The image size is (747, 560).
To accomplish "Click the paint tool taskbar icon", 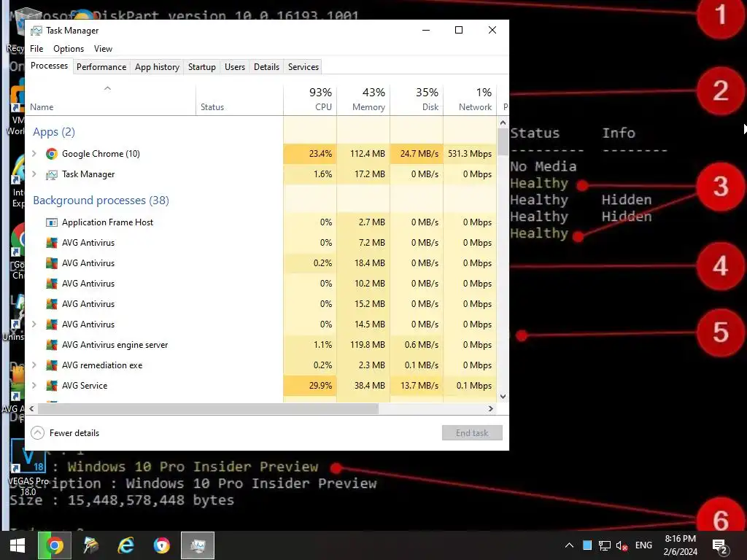I will 90,545.
